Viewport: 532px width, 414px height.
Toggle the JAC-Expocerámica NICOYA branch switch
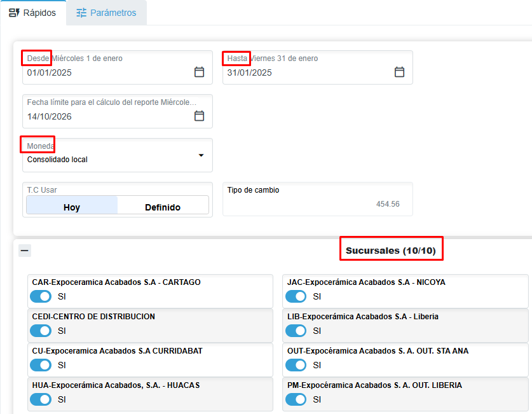[296, 296]
